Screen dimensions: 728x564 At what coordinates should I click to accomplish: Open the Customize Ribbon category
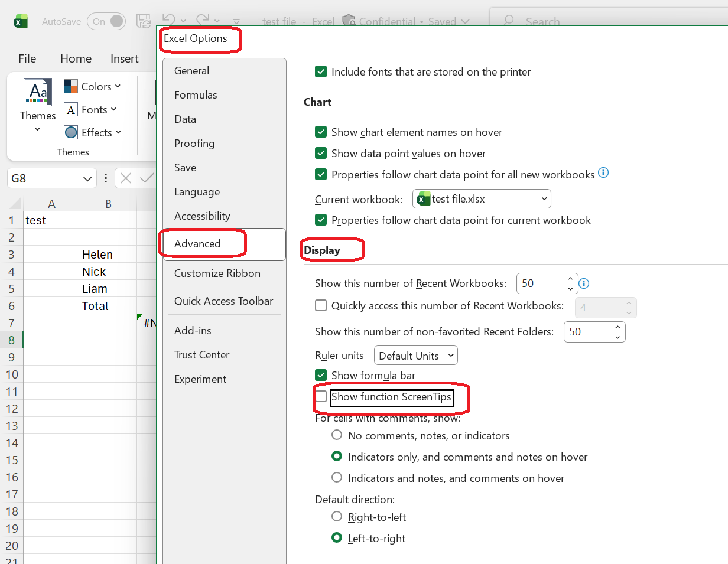point(224,273)
